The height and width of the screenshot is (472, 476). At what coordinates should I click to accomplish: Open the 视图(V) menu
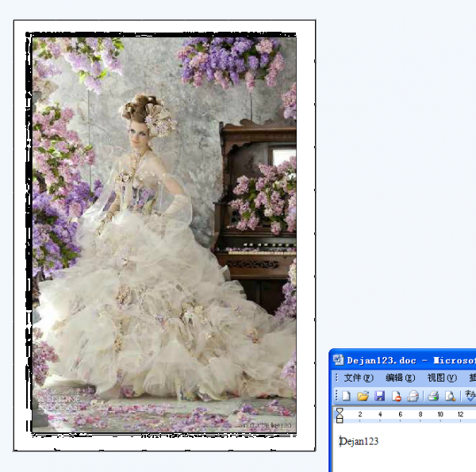pyautogui.click(x=442, y=378)
